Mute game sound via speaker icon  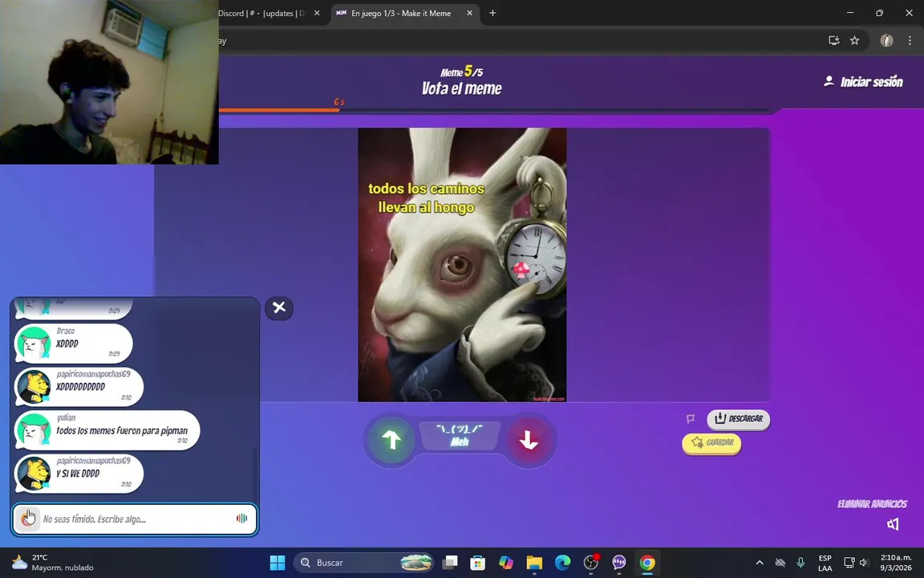pyautogui.click(x=893, y=523)
